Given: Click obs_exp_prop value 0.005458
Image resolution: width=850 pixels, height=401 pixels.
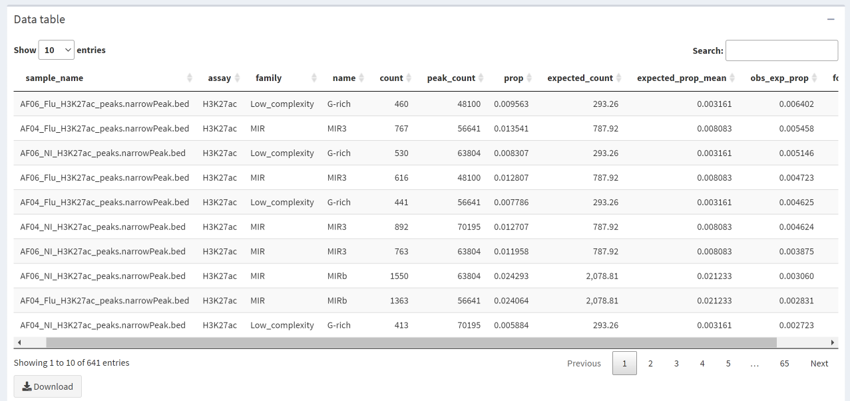Looking at the screenshot, I should pos(796,128).
